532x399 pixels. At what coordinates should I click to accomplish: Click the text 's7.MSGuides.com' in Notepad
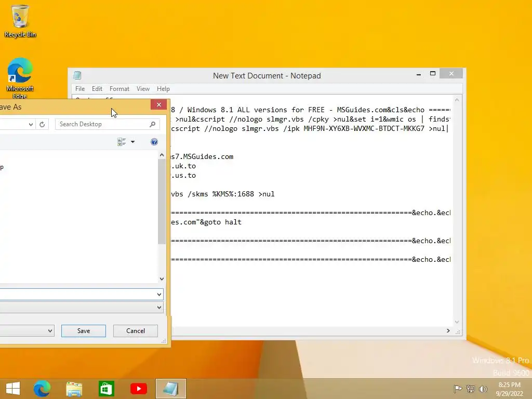coord(202,157)
